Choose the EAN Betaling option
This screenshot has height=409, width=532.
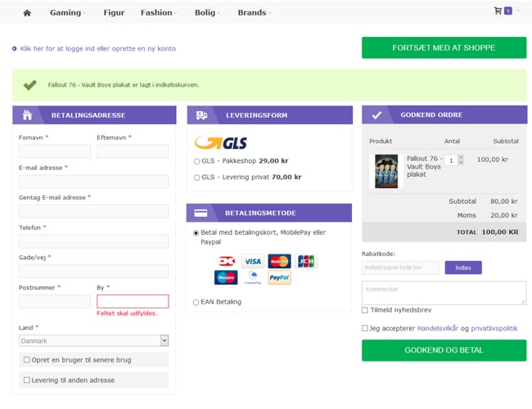pos(196,302)
